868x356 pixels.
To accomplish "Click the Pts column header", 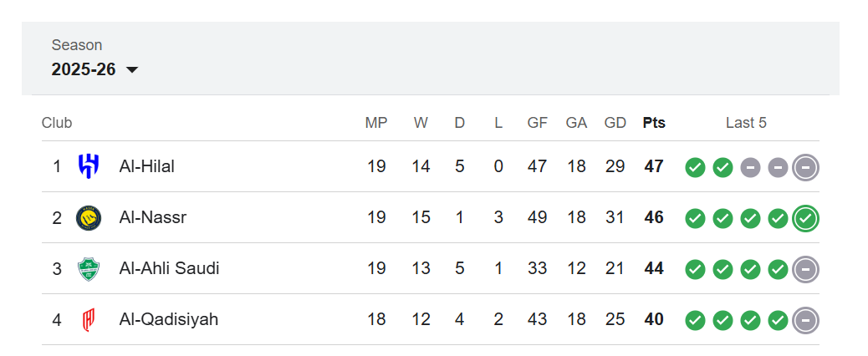I will point(654,123).
